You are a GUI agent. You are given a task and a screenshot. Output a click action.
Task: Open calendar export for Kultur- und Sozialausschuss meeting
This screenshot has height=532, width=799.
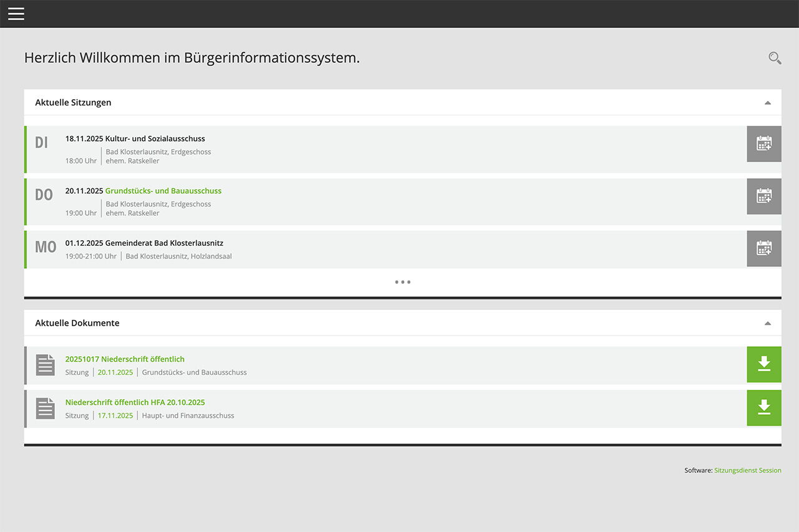[x=763, y=143]
